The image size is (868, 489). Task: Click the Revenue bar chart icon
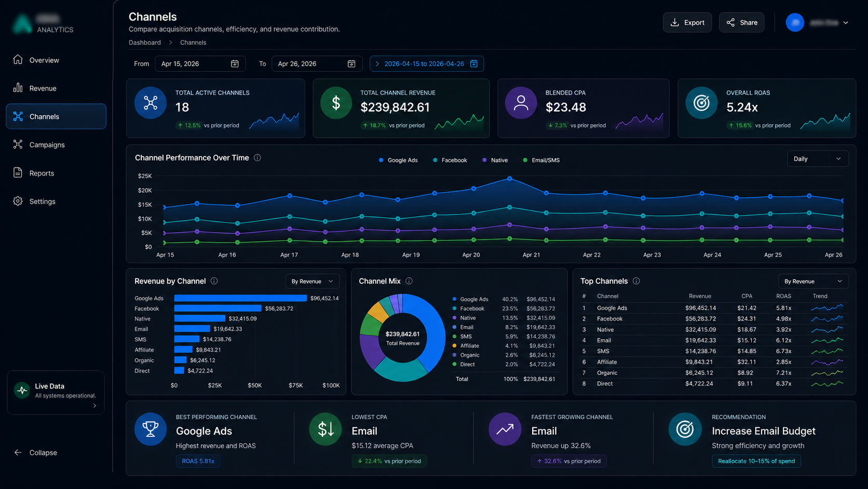pos(18,88)
